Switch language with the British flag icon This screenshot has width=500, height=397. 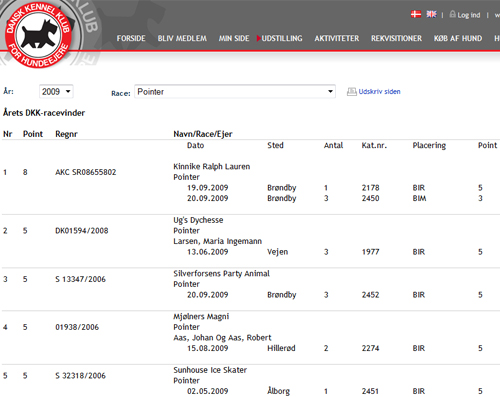point(431,14)
